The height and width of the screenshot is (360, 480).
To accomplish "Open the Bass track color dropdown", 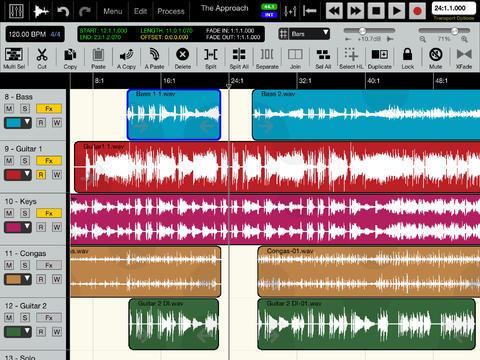I will [18, 123].
